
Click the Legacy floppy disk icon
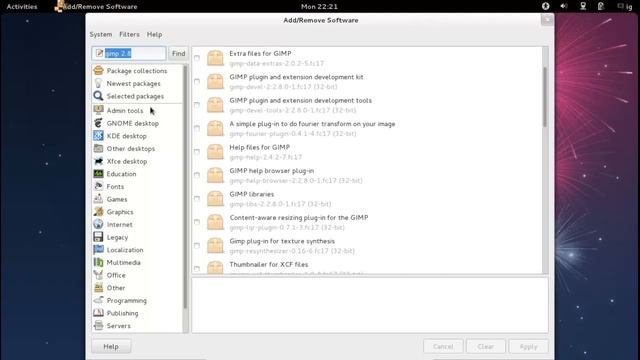(98, 237)
